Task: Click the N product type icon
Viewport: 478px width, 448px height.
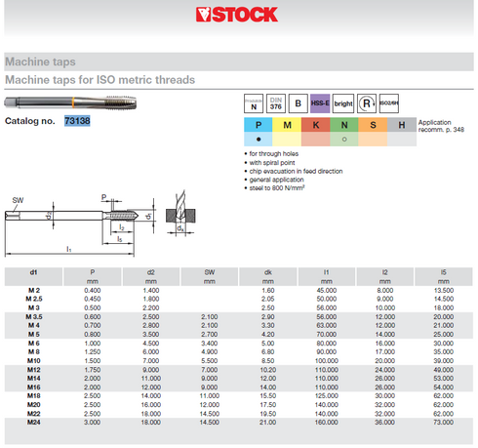Action: [x=254, y=103]
